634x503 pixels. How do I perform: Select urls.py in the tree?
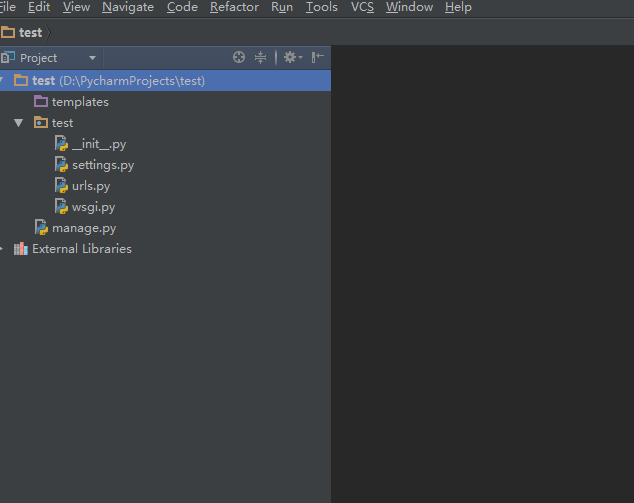click(91, 186)
